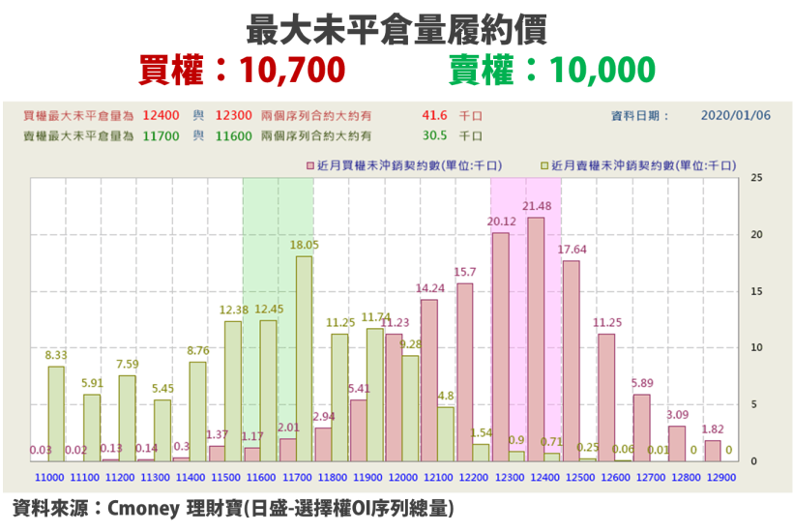Click y-axis tick label 25
The image size is (793, 532).
(x=756, y=178)
